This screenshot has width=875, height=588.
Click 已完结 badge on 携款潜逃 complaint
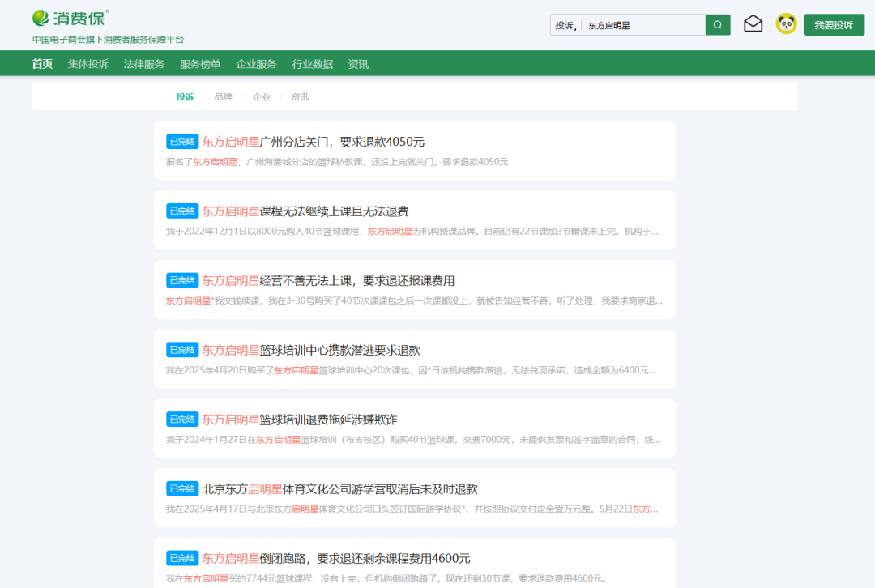tap(182, 350)
